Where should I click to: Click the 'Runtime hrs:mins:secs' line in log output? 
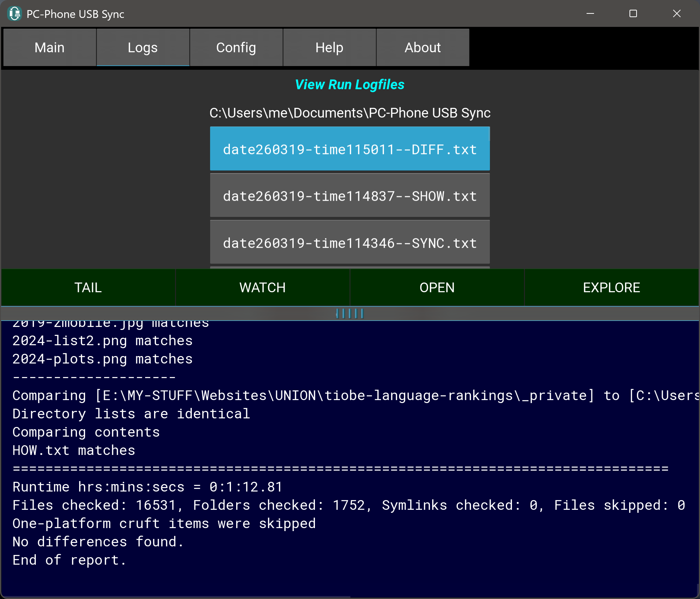pos(147,487)
